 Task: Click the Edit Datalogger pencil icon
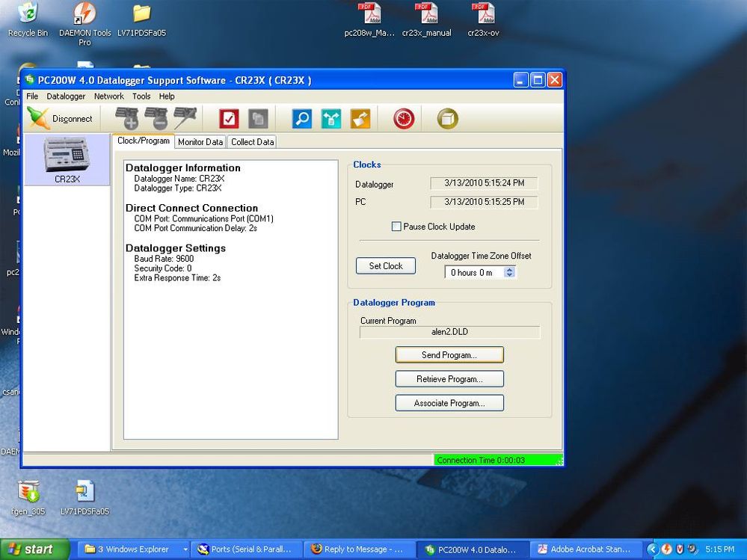pyautogui.click(x=185, y=119)
